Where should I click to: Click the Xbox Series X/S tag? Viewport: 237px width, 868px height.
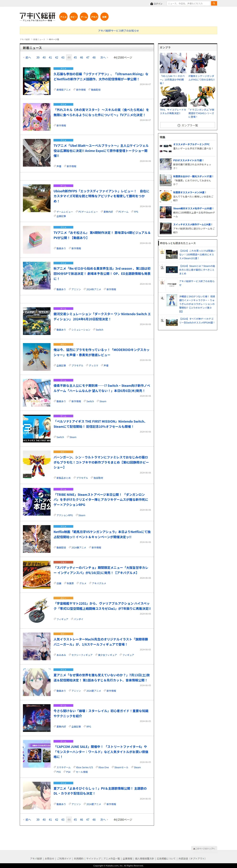84,767
